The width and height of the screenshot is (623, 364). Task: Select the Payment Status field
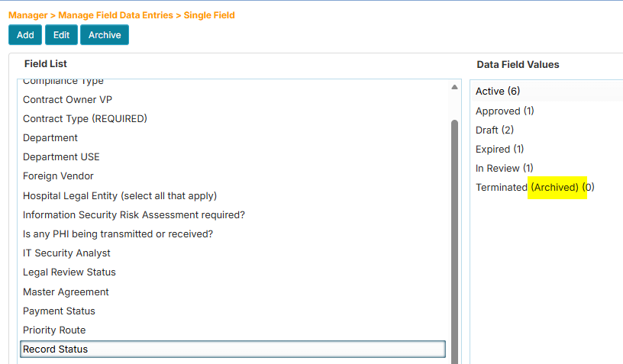point(59,311)
